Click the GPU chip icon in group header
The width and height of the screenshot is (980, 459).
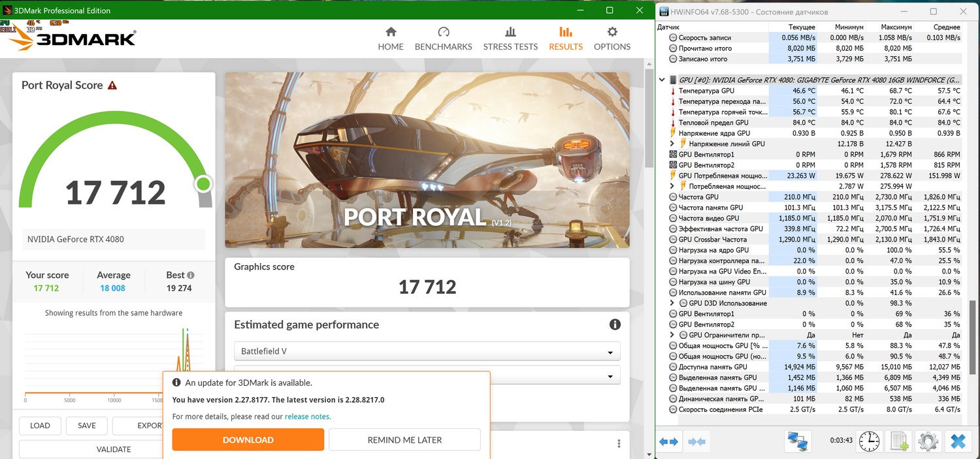673,80
